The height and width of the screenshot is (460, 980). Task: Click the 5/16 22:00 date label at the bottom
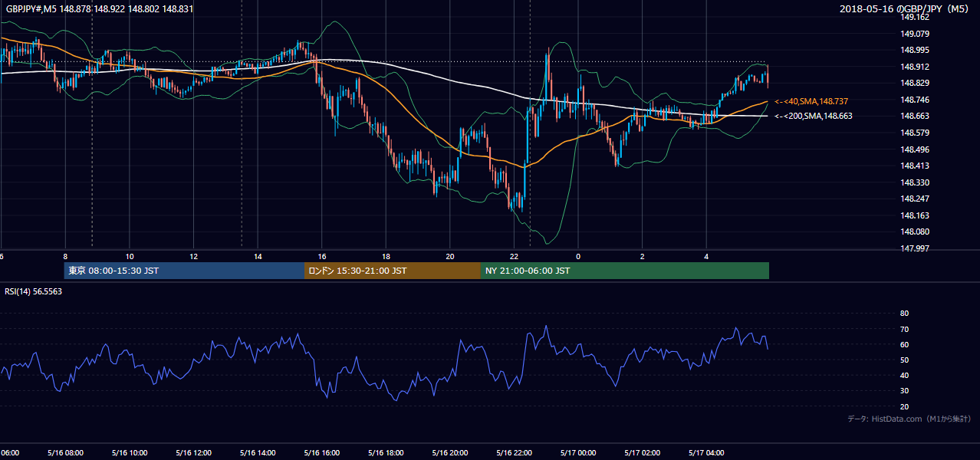[514, 453]
